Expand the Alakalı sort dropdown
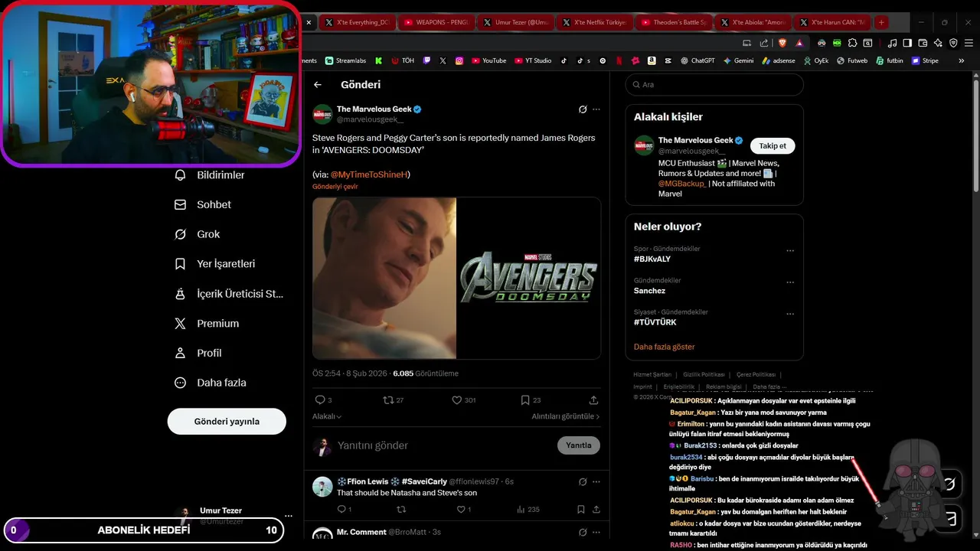This screenshot has height=551, width=980. click(x=327, y=416)
